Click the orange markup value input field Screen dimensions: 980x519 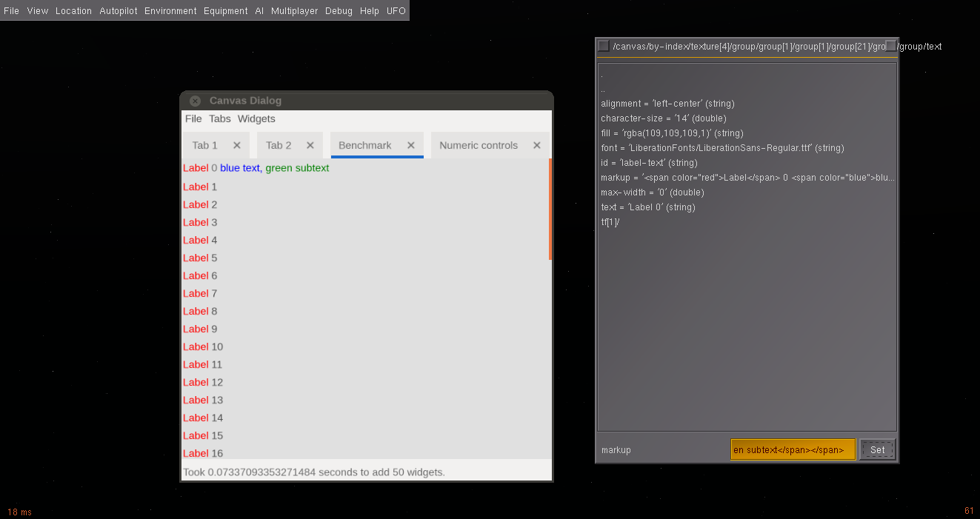click(x=793, y=449)
